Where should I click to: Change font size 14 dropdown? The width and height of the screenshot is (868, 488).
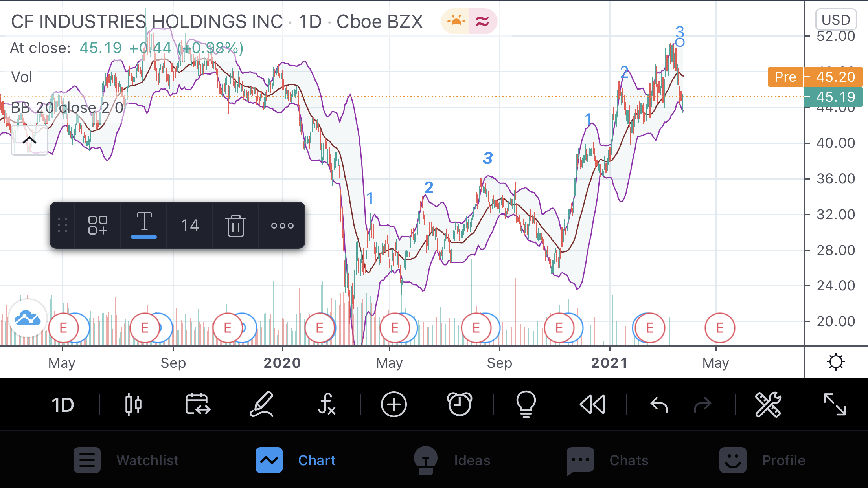coord(190,225)
